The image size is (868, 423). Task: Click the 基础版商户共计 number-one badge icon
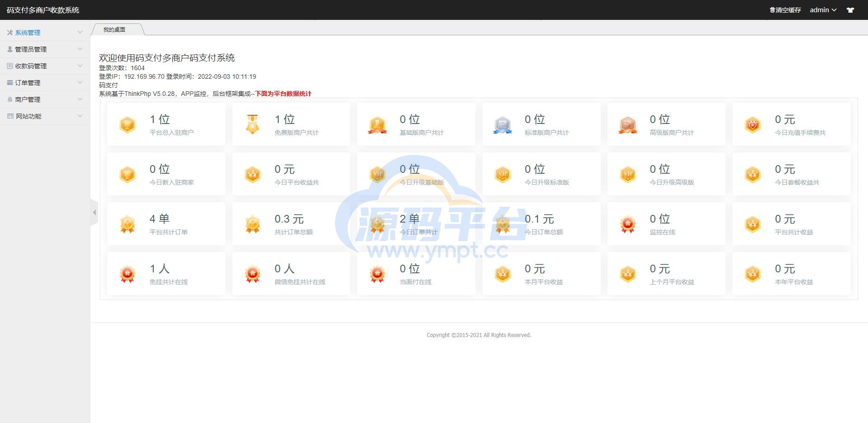(377, 125)
